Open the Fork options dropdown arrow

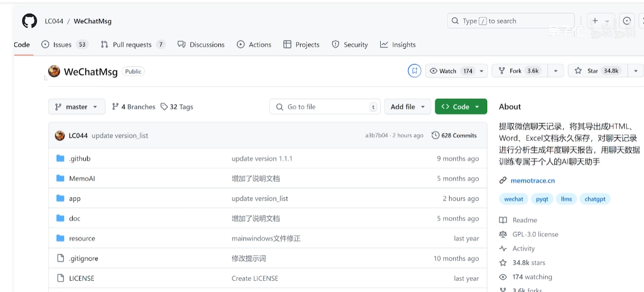pos(555,71)
